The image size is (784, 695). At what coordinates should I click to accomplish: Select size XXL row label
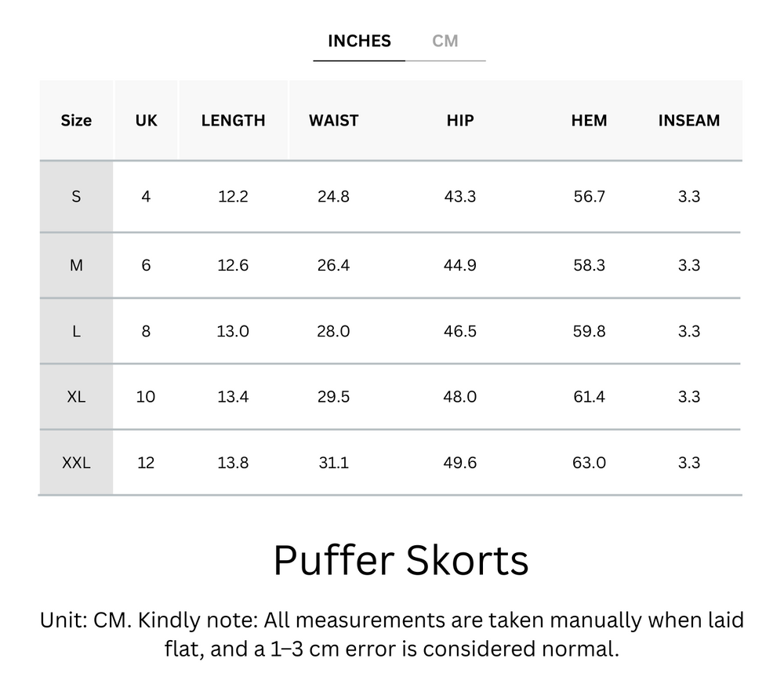pos(76,463)
